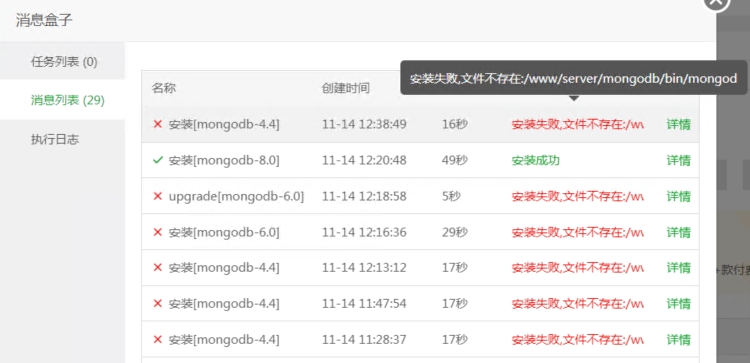The height and width of the screenshot is (363, 750).
Task: Select the upgrade[mongodb-6.0] name
Action: click(x=236, y=196)
